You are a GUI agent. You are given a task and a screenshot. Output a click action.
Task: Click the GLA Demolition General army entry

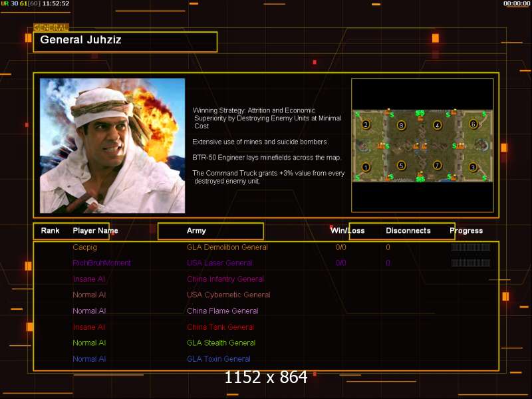pos(227,247)
